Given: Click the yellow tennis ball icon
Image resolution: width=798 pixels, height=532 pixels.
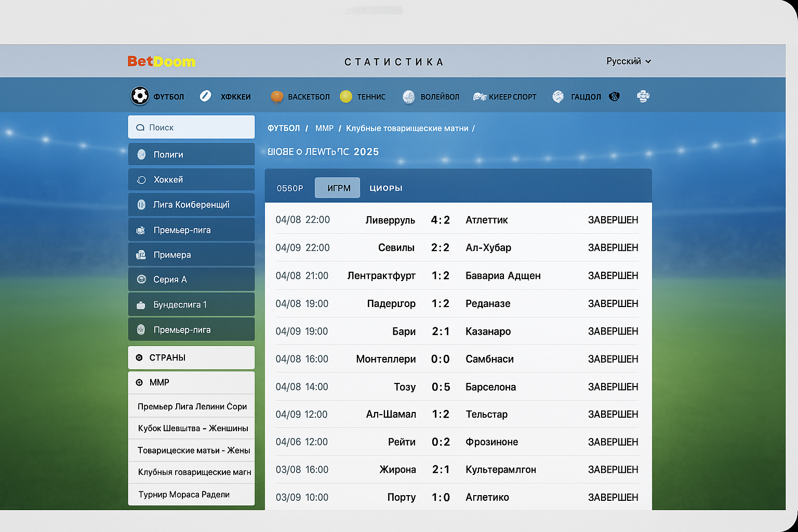Looking at the screenshot, I should click(346, 97).
